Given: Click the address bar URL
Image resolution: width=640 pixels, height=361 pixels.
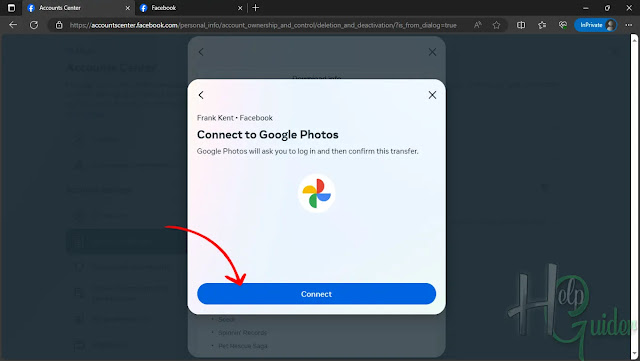Looking at the screenshot, I should [263, 25].
